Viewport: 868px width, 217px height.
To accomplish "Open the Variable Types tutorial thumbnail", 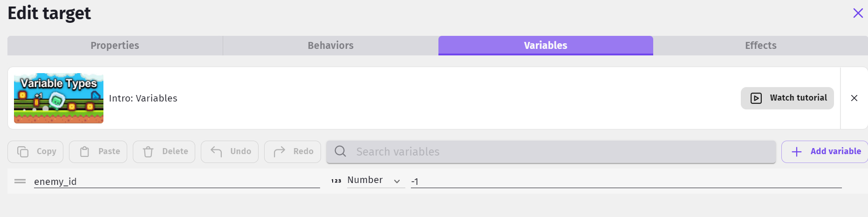I will coord(59,98).
